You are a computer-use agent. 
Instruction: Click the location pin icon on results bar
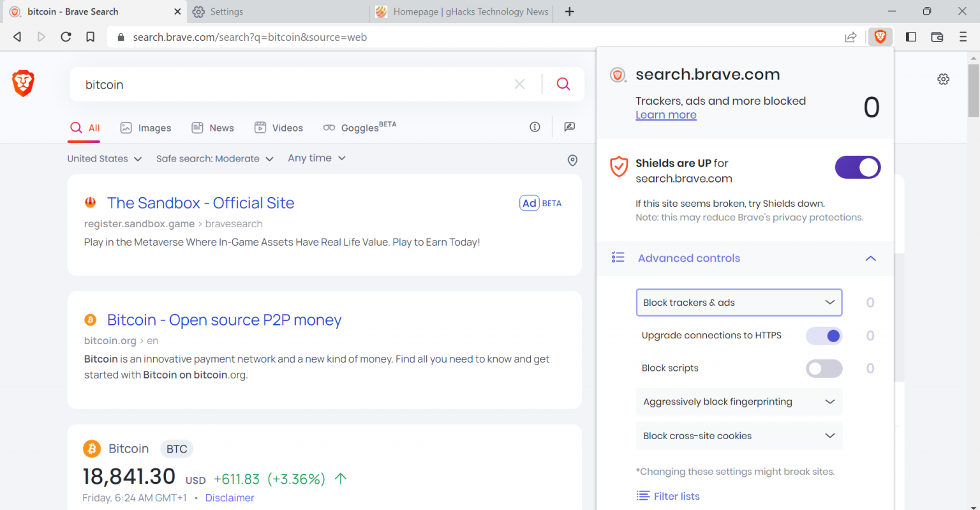(x=572, y=160)
